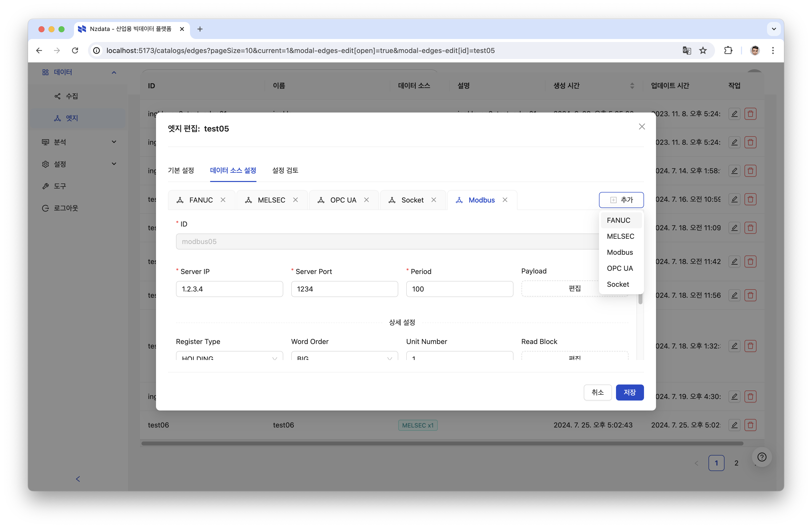Collapse the 데이터 sidebar section
Screen dimensions: 812x528
coord(114,72)
